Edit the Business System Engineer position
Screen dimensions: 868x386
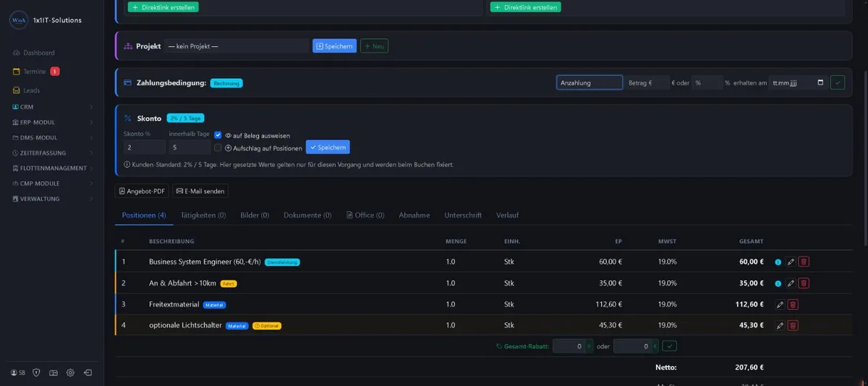(791, 262)
